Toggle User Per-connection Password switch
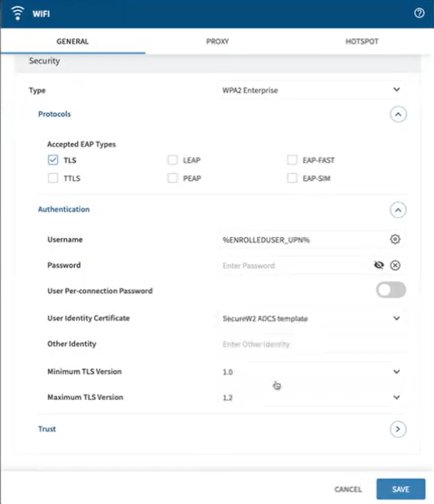434x504 pixels. pos(391,290)
